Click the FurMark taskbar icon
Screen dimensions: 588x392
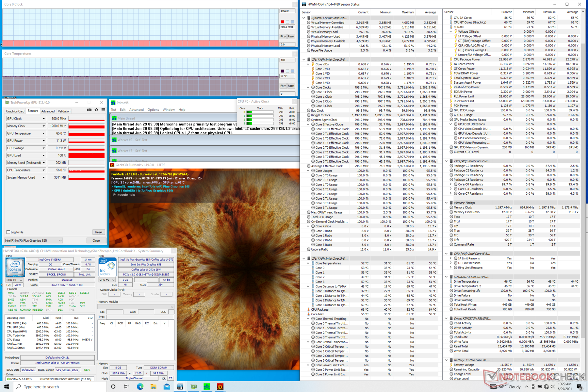click(220, 386)
